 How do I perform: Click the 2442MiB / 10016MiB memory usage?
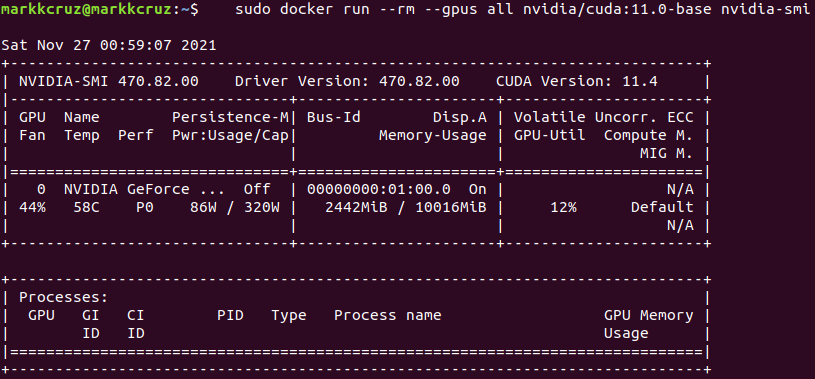coord(405,207)
